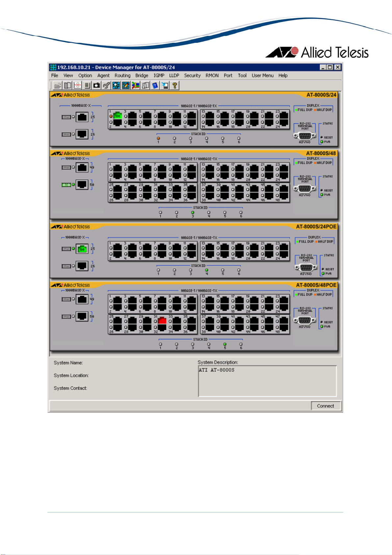Click the open folder toolbar icon
Screen dimensions: 392x555
coord(58,86)
